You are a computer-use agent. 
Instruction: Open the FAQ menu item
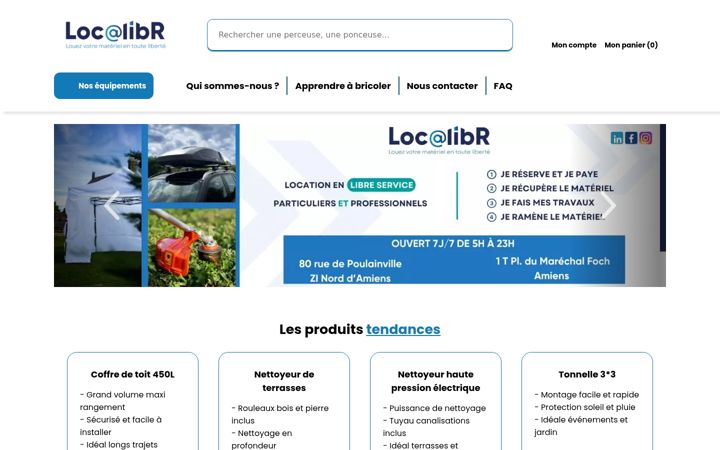pos(503,86)
